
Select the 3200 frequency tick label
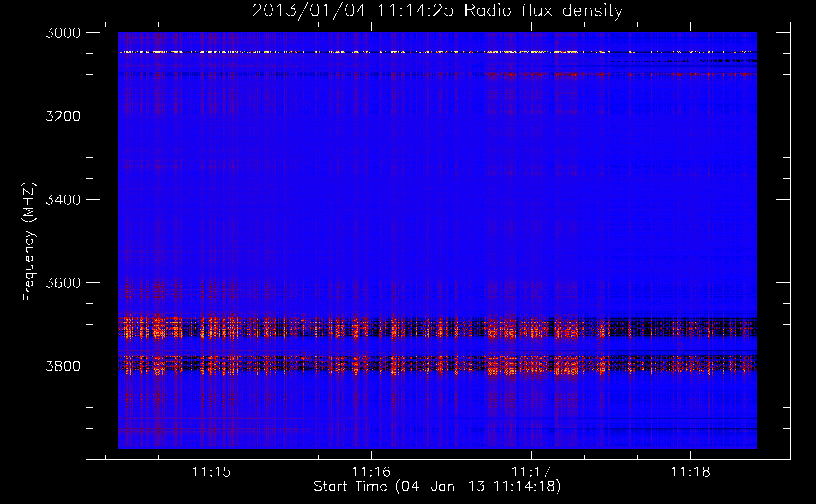click(x=63, y=116)
